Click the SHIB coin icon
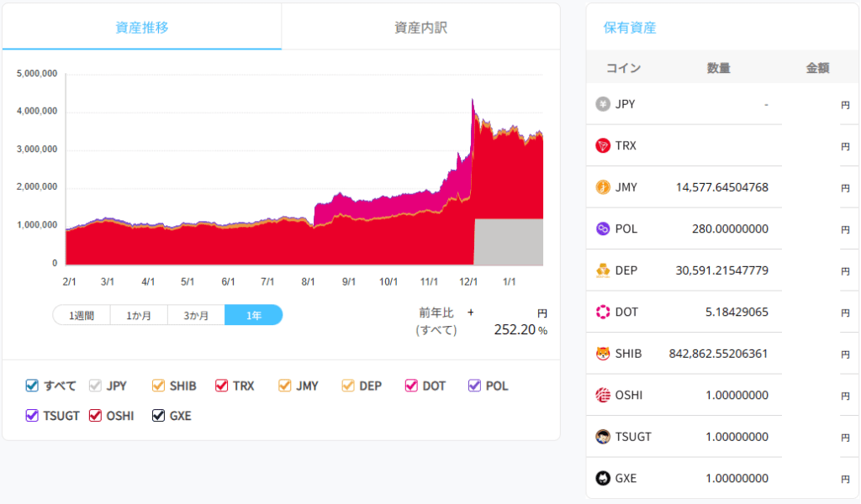Image resolution: width=861 pixels, height=504 pixels. point(603,354)
